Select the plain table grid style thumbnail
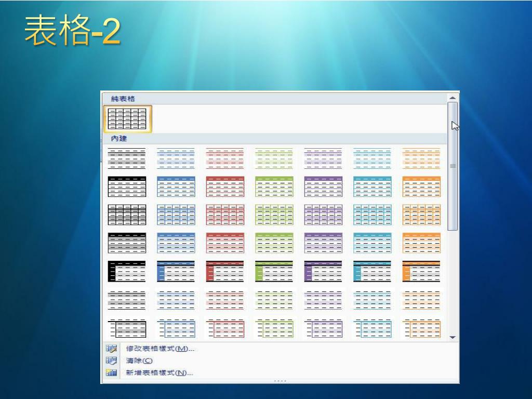 128,118
